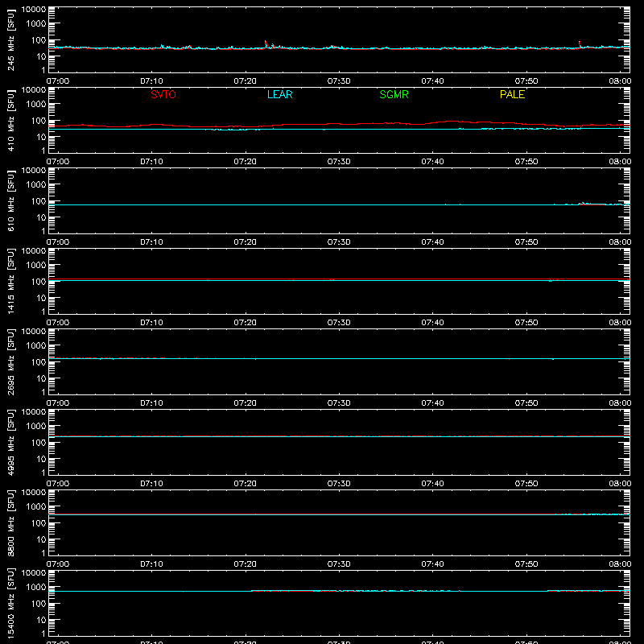The image size is (644, 644).
Task: Click 07:10 time label under 4995 MHz plot
Action: click(x=151, y=484)
